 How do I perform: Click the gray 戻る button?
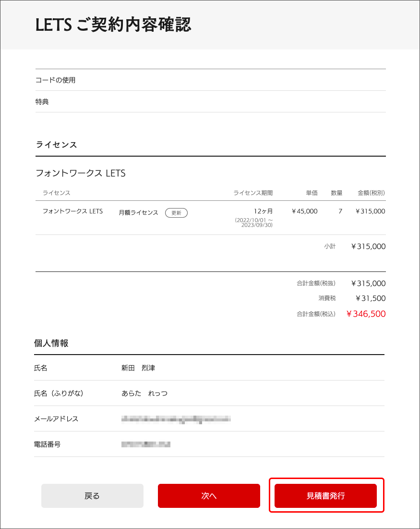(92, 496)
